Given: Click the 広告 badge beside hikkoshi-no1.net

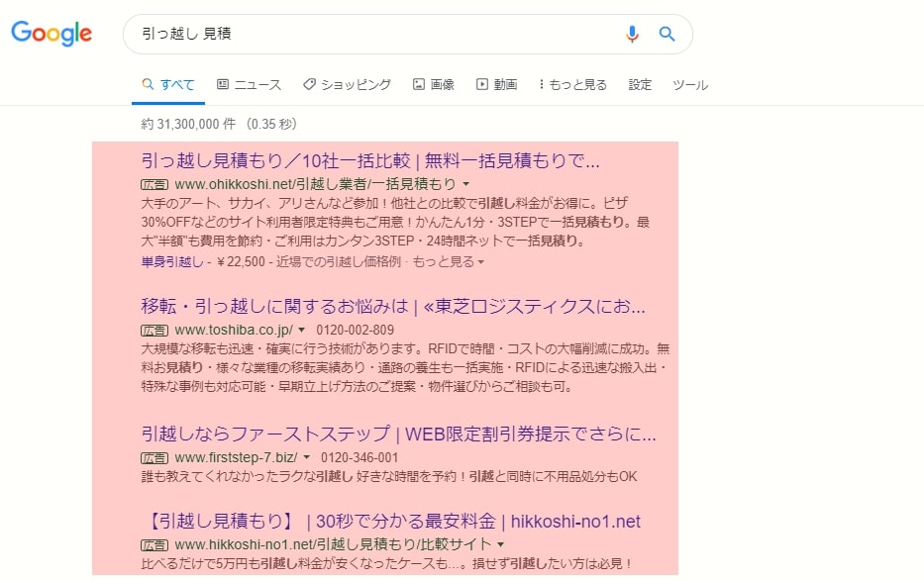Looking at the screenshot, I should 154,545.
